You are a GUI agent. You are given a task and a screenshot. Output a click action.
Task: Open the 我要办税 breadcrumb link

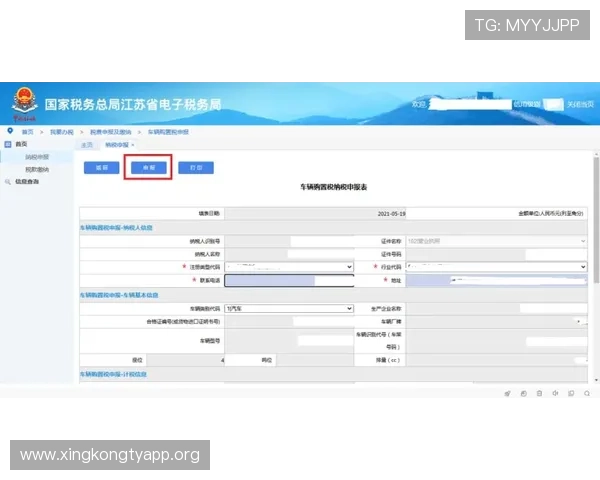(61, 132)
